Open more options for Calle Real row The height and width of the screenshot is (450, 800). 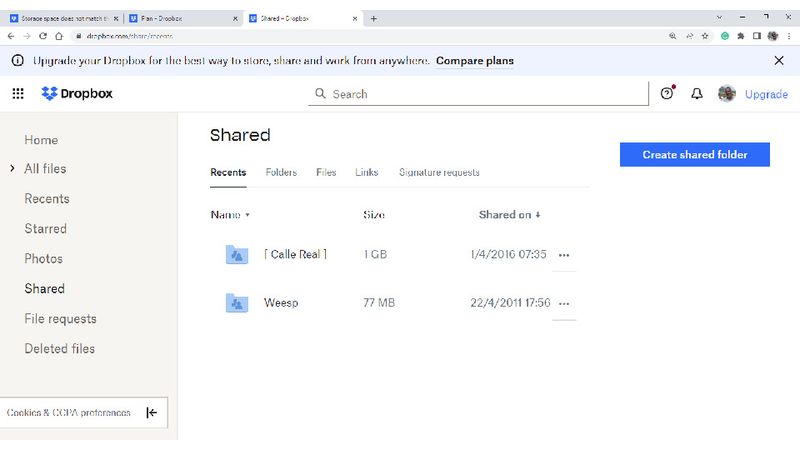pyautogui.click(x=564, y=255)
